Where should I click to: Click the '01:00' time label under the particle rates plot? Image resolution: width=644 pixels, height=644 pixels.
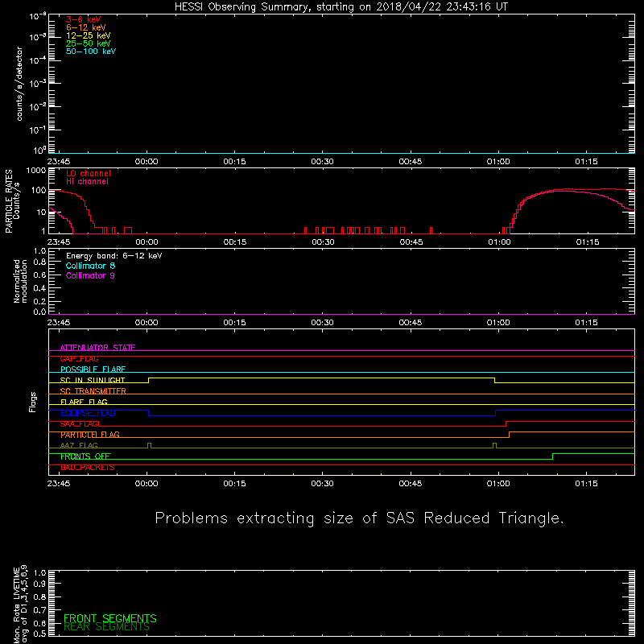pyautogui.click(x=499, y=242)
